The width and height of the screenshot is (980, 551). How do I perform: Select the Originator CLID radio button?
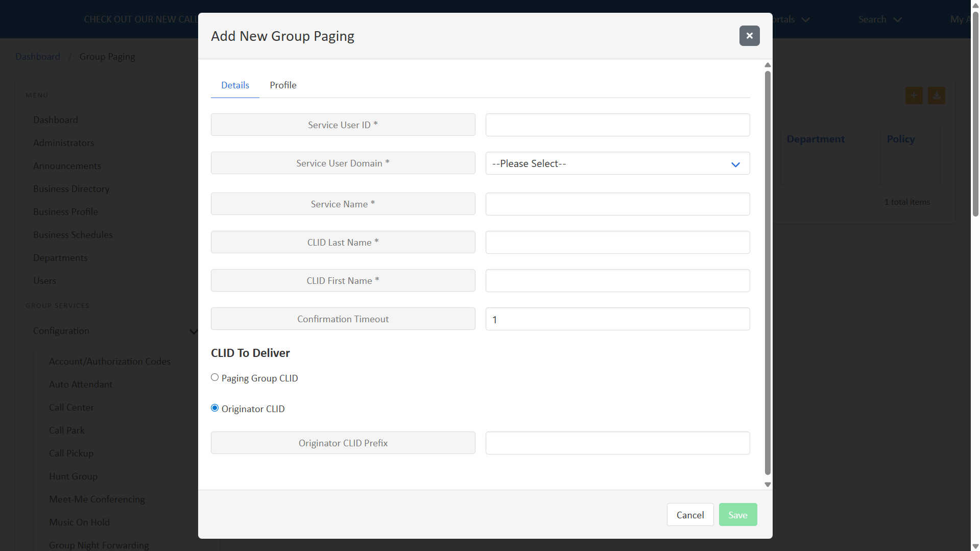pyautogui.click(x=215, y=408)
